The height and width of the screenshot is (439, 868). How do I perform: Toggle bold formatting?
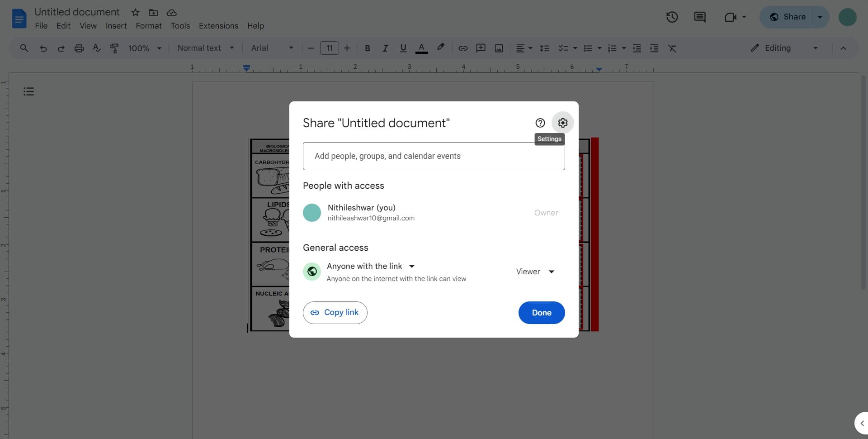coord(367,48)
